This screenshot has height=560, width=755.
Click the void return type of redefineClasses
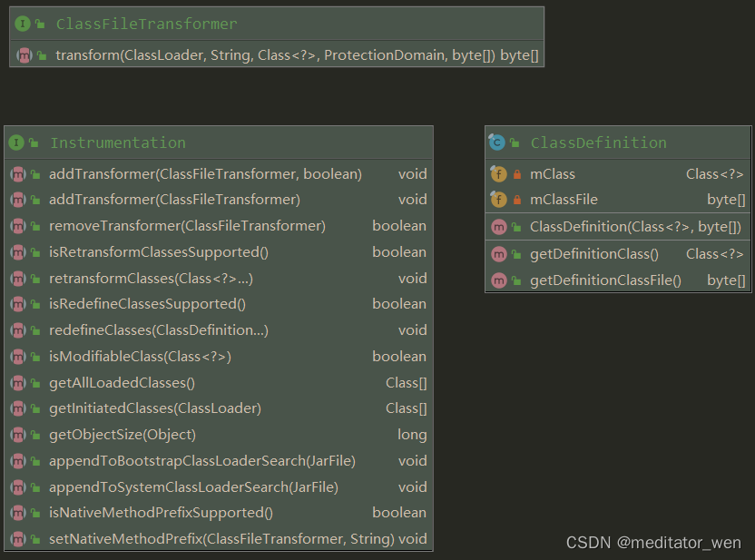(x=413, y=330)
